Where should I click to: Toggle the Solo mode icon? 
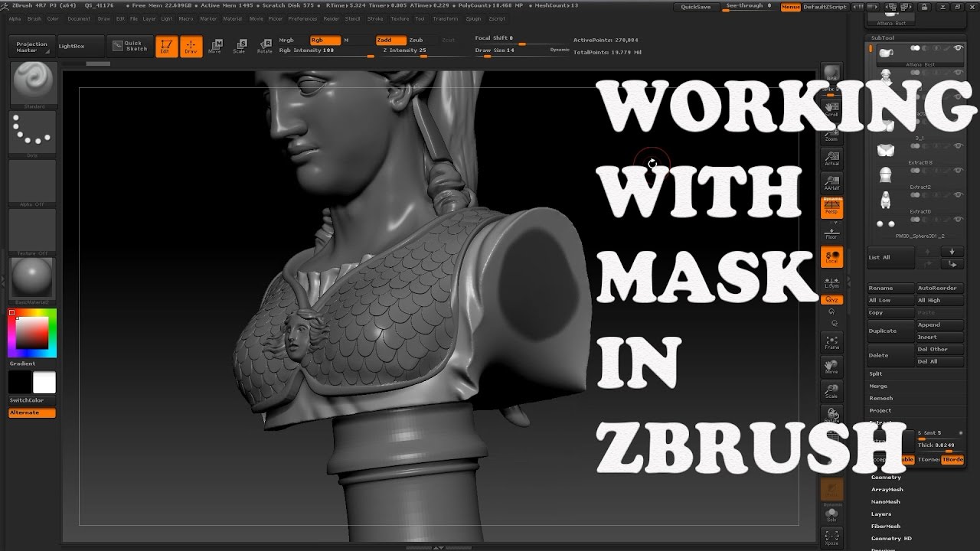(831, 514)
